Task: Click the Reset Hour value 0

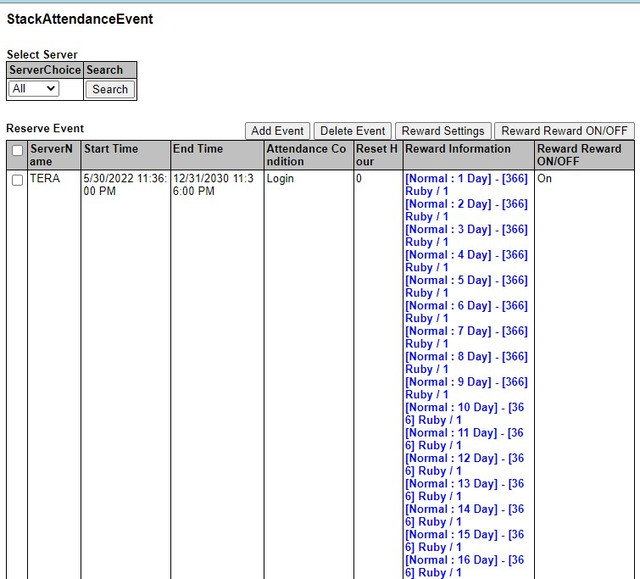Action: point(359,178)
